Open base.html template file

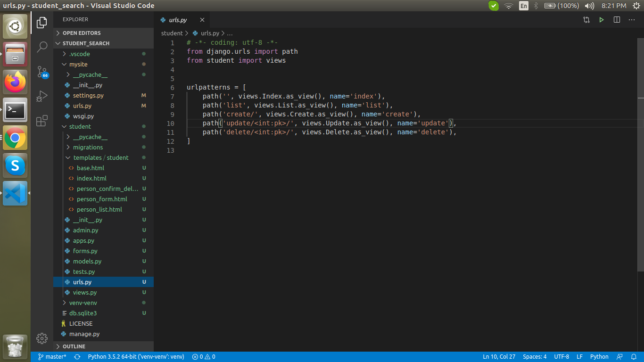coord(103,168)
